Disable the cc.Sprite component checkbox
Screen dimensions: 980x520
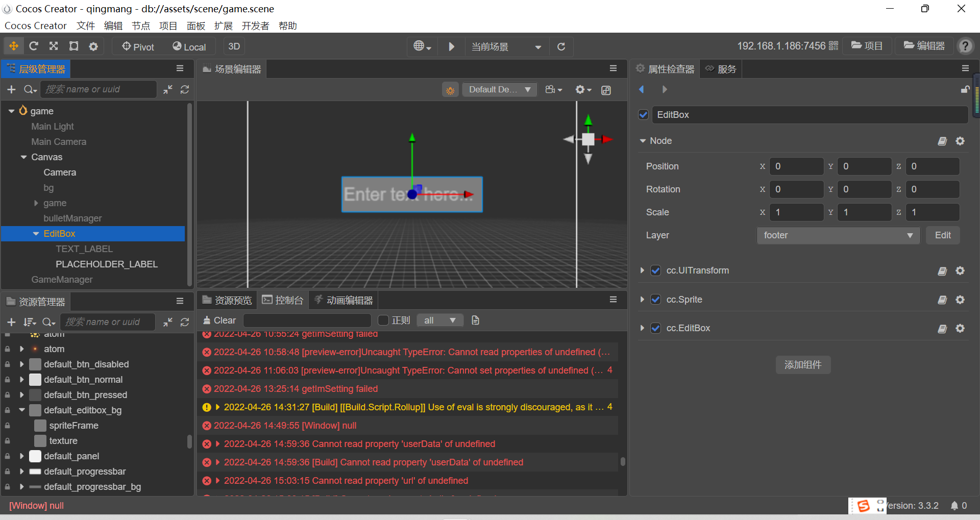(656, 300)
